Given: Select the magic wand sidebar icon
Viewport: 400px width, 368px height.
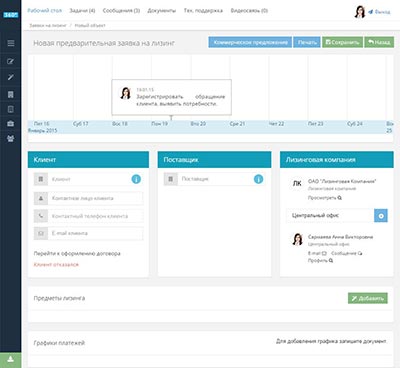Looking at the screenshot, I should pyautogui.click(x=11, y=77).
